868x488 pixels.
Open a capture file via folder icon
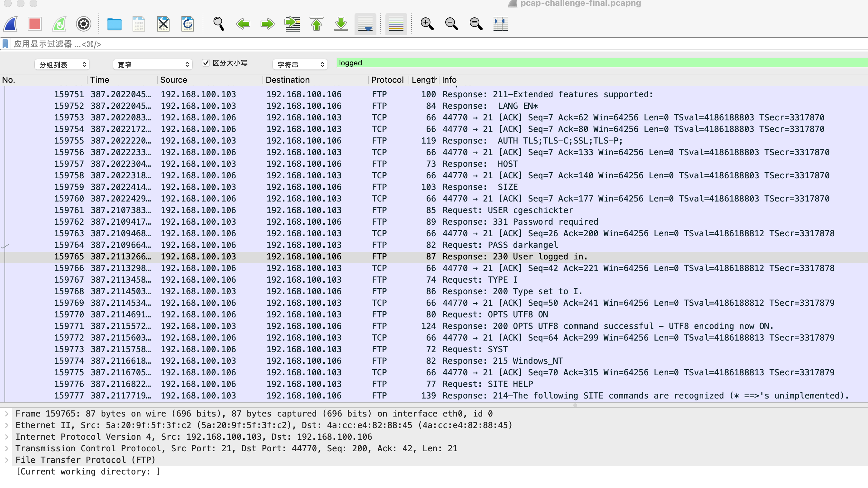114,24
